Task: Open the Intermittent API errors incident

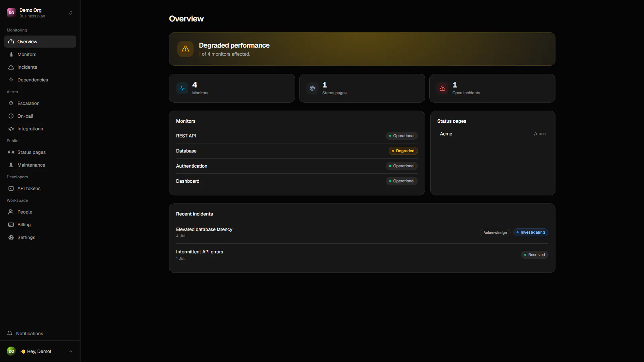Action: 199,252
